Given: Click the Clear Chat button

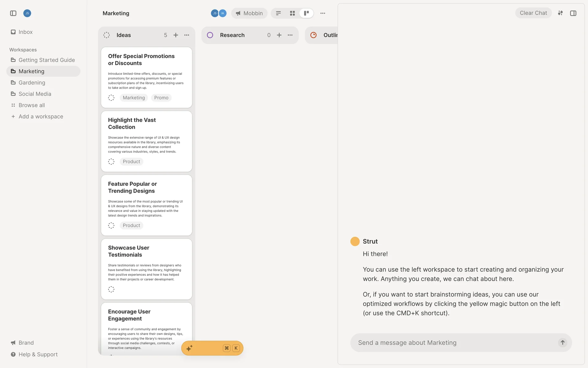Looking at the screenshot, I should tap(533, 13).
